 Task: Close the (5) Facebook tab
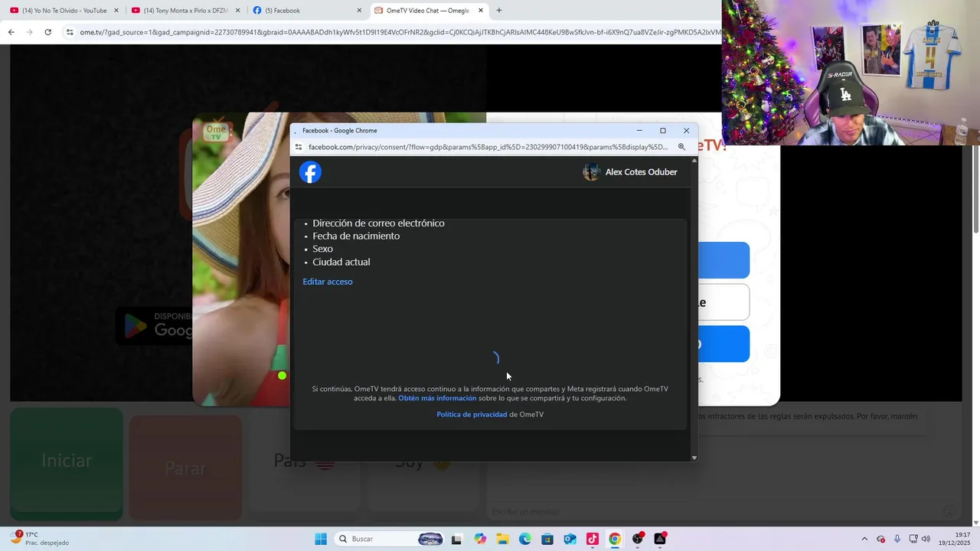359,11
